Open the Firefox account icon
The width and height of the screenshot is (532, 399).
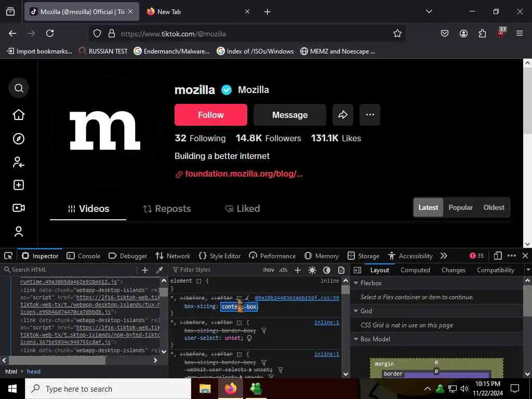click(463, 33)
